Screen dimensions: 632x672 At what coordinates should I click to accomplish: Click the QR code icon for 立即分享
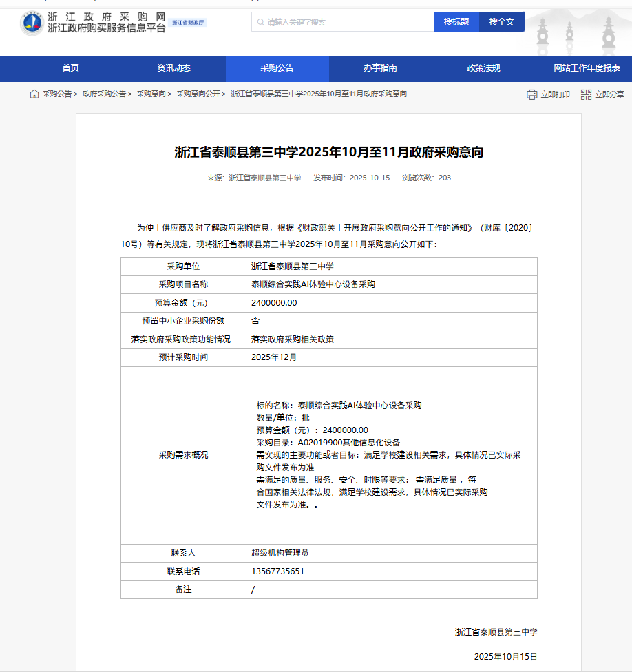pyautogui.click(x=586, y=94)
